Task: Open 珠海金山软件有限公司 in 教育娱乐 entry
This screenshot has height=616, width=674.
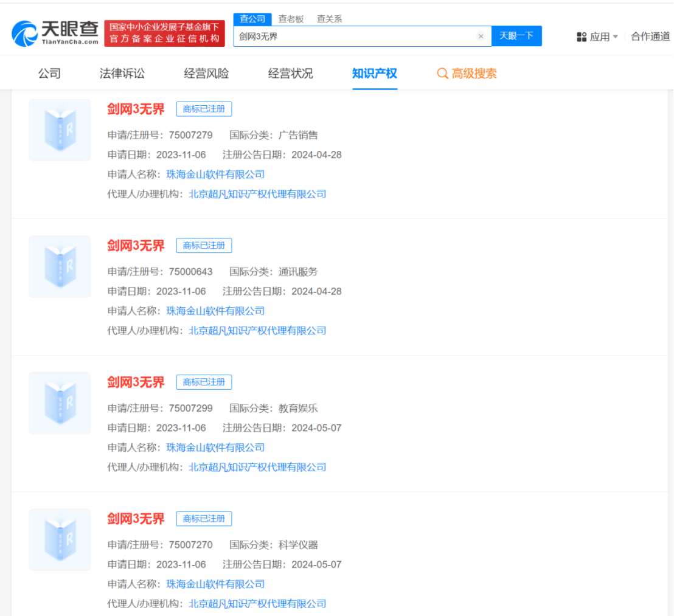Action: [x=215, y=448]
